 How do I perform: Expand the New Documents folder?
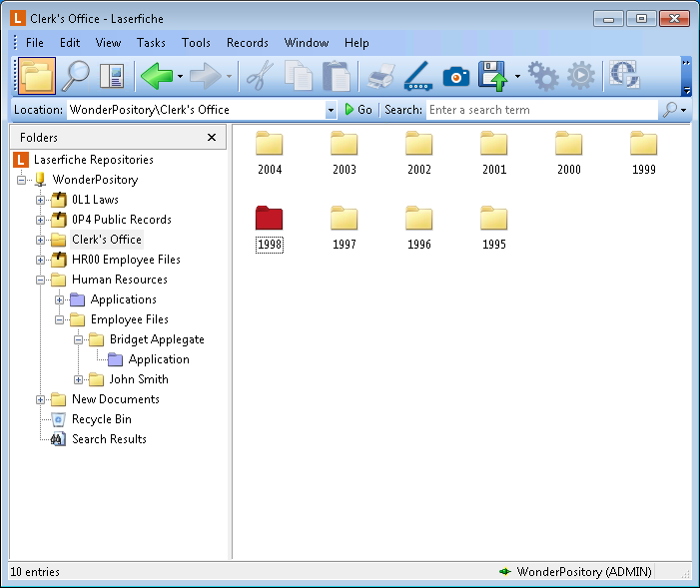[x=40, y=399]
